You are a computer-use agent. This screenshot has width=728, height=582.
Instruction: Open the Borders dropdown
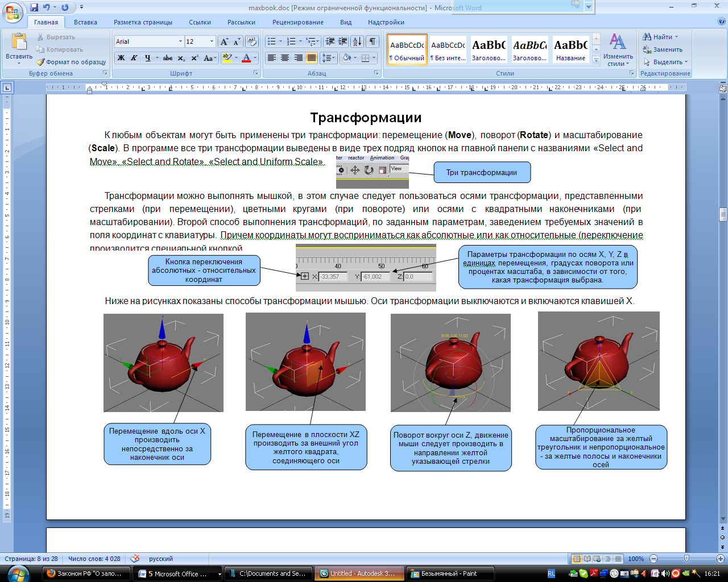tap(373, 58)
